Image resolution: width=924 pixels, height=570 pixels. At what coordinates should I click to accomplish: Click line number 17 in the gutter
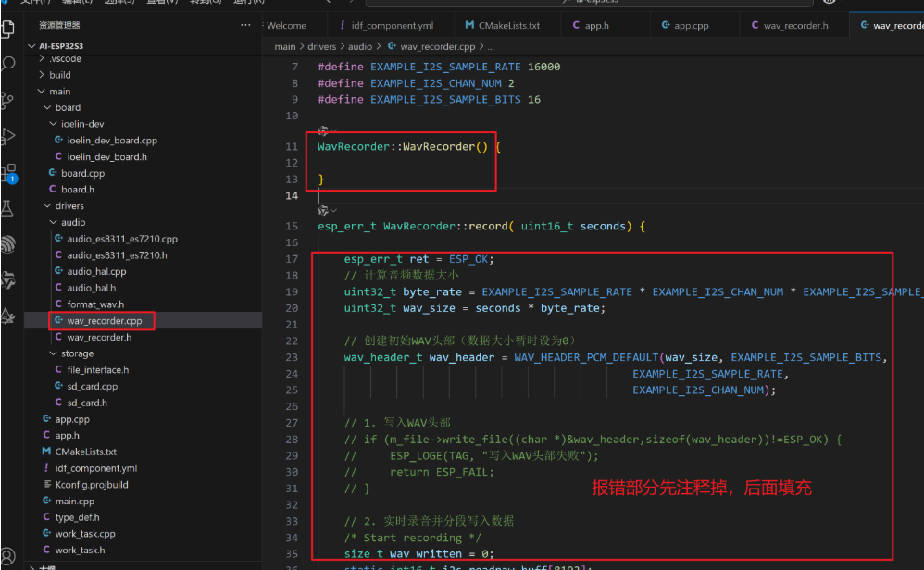pos(292,259)
